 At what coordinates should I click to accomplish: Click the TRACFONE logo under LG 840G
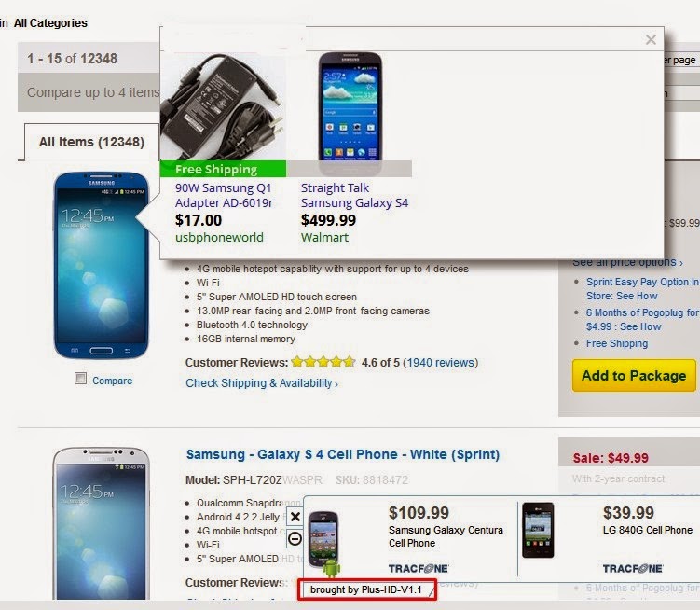point(633,568)
